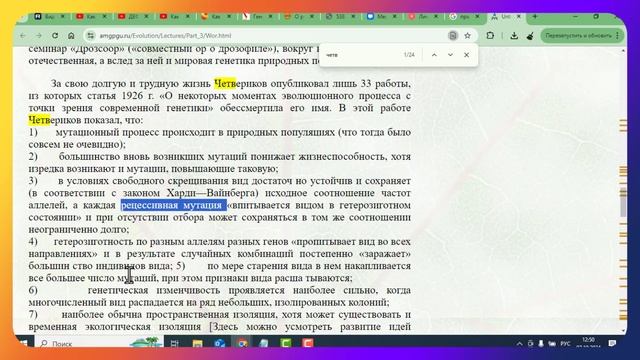Click the broom extension icon

530,36
